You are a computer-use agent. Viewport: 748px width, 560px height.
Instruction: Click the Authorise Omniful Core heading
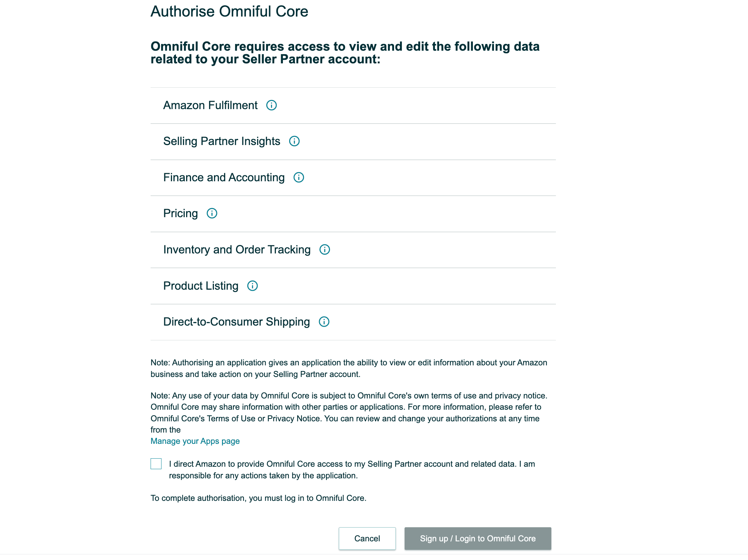click(x=229, y=12)
